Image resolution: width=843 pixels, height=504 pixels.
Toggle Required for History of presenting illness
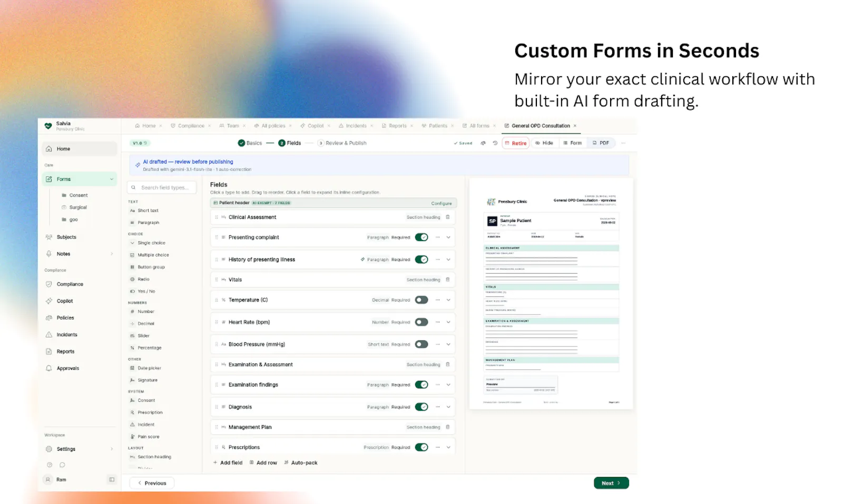pyautogui.click(x=421, y=260)
